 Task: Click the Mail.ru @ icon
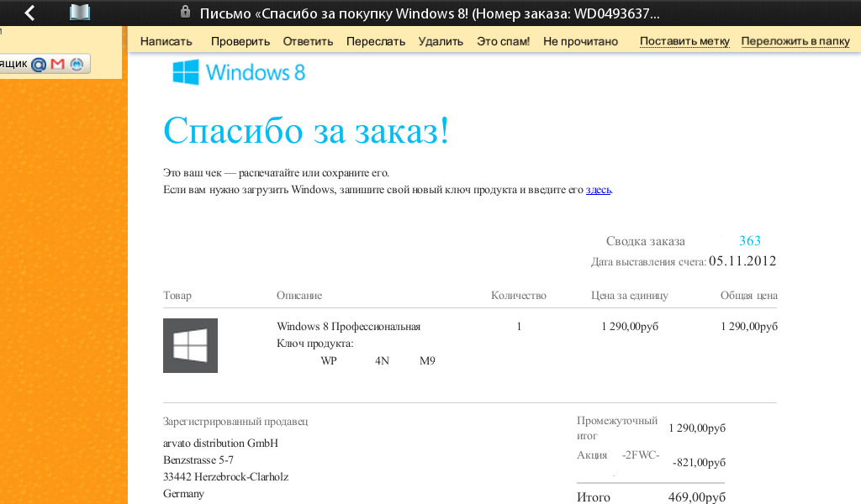(39, 64)
